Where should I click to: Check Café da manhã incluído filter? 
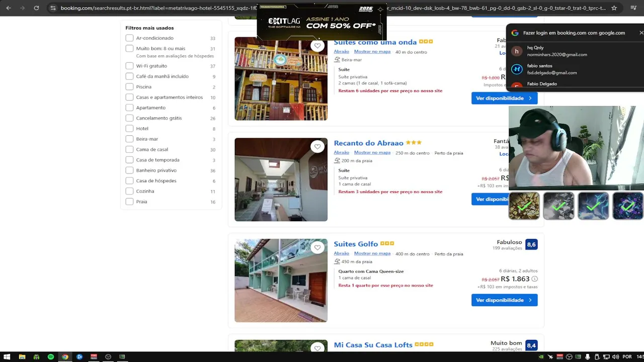click(129, 76)
